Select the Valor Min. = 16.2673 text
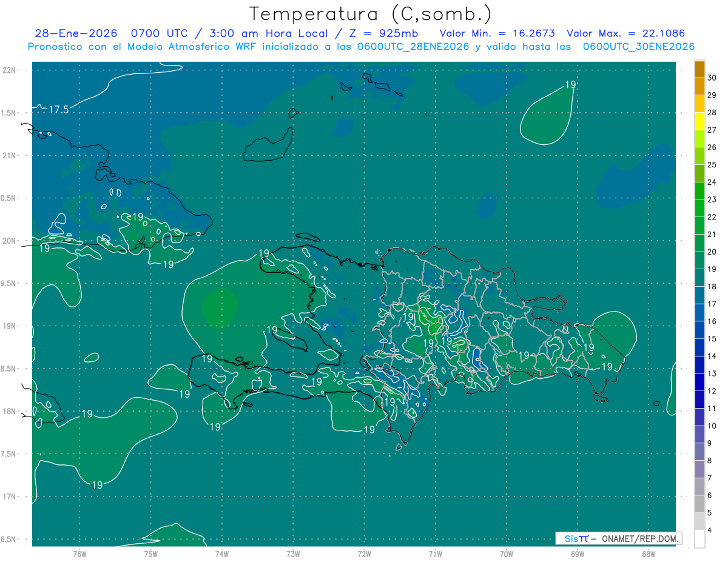This screenshot has width=728, height=562. pyautogui.click(x=497, y=33)
